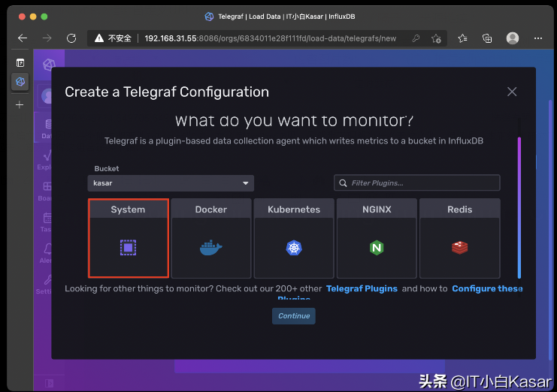Open the Boards section in sidebar
The width and height of the screenshot is (557, 392).
(45, 191)
